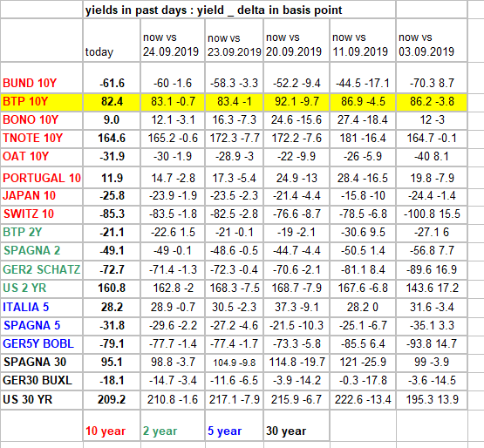484x448 pixels.
Task: Click the highlighted BTP 10Y today value 82.4
Action: click(x=112, y=102)
